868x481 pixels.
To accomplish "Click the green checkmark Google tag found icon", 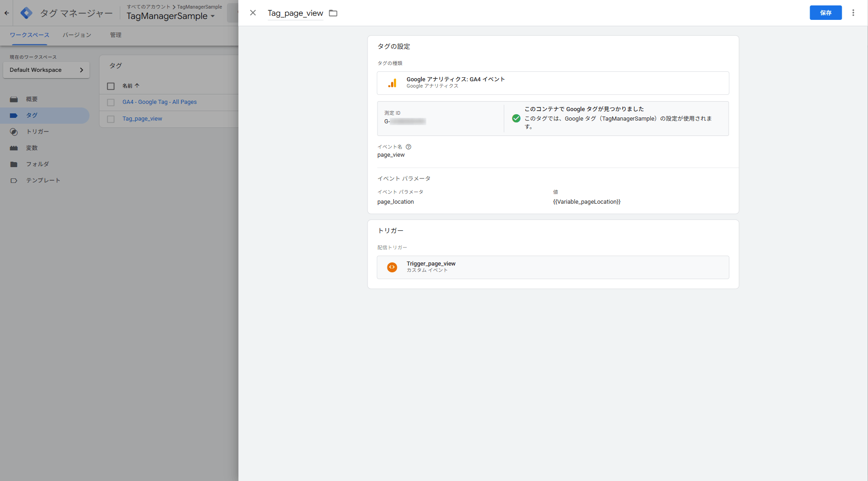I will pos(516,118).
